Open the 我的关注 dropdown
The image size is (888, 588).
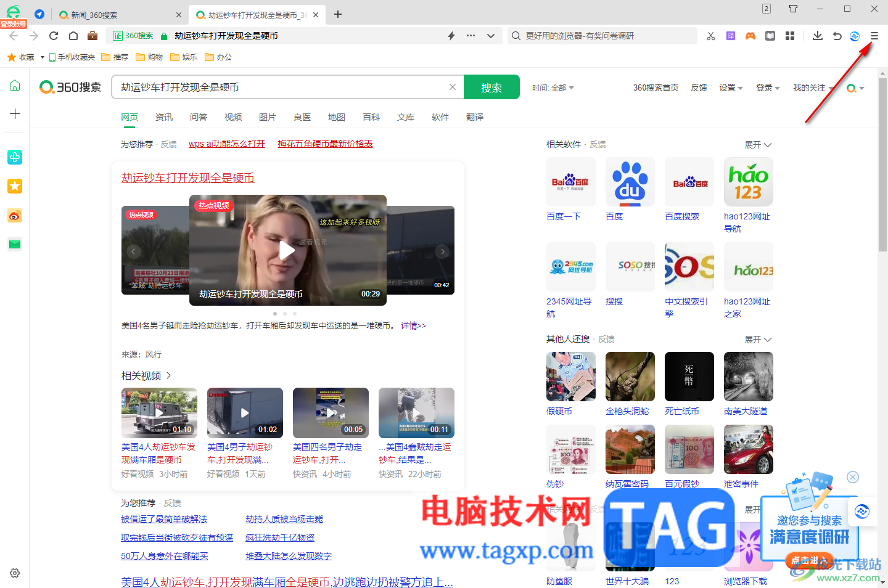[x=813, y=88]
